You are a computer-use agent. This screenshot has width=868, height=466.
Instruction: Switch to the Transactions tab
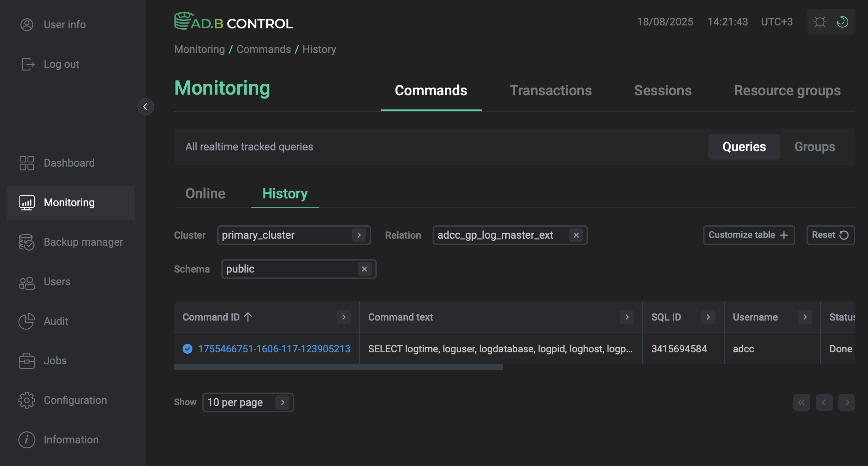click(x=551, y=91)
